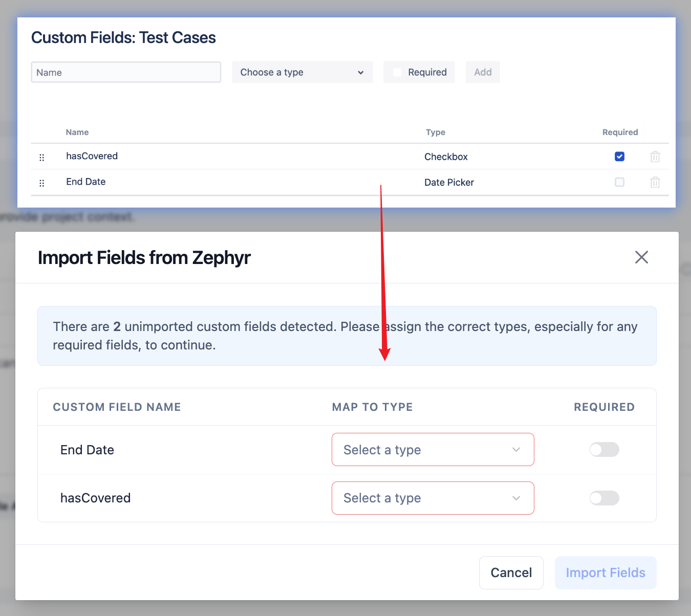This screenshot has height=616, width=691.
Task: Click End Date in the import fields list
Action: pos(87,450)
